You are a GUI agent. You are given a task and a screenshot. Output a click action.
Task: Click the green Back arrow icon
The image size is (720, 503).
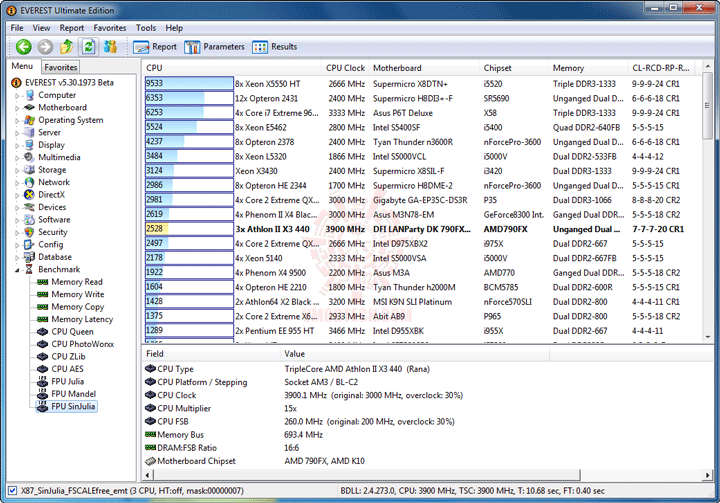(23, 46)
